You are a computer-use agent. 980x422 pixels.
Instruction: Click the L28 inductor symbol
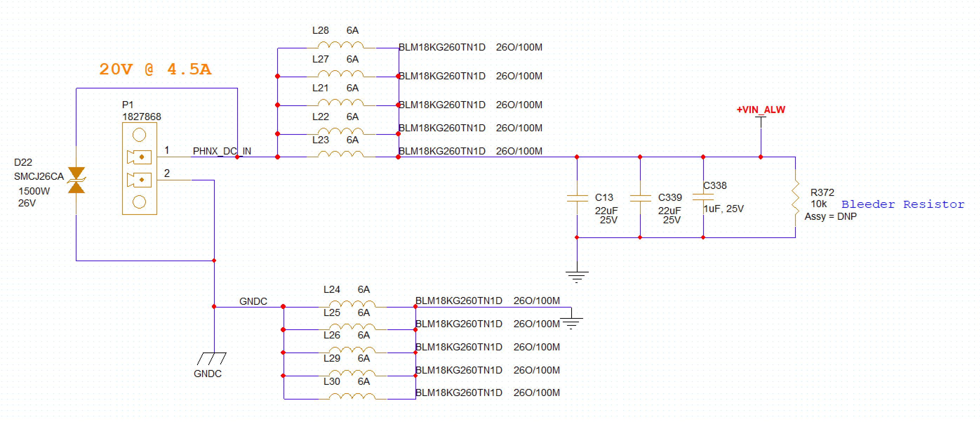pos(341,45)
